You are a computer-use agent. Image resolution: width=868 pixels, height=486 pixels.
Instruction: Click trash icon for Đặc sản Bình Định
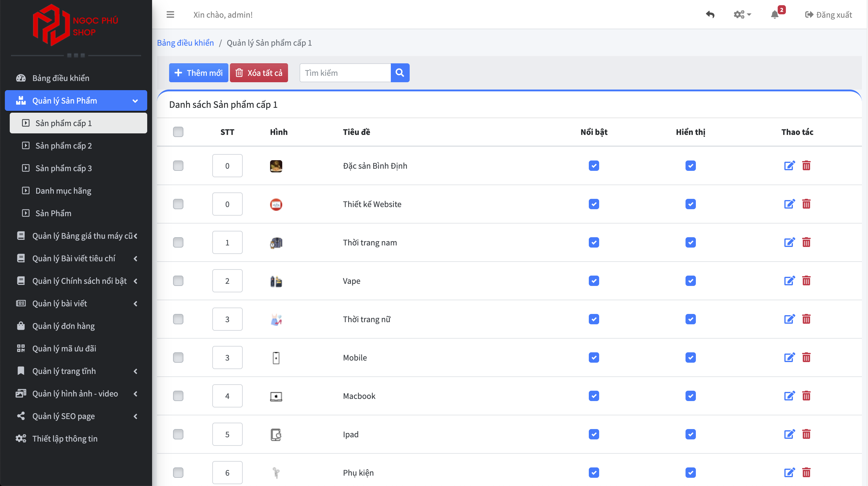coord(806,166)
